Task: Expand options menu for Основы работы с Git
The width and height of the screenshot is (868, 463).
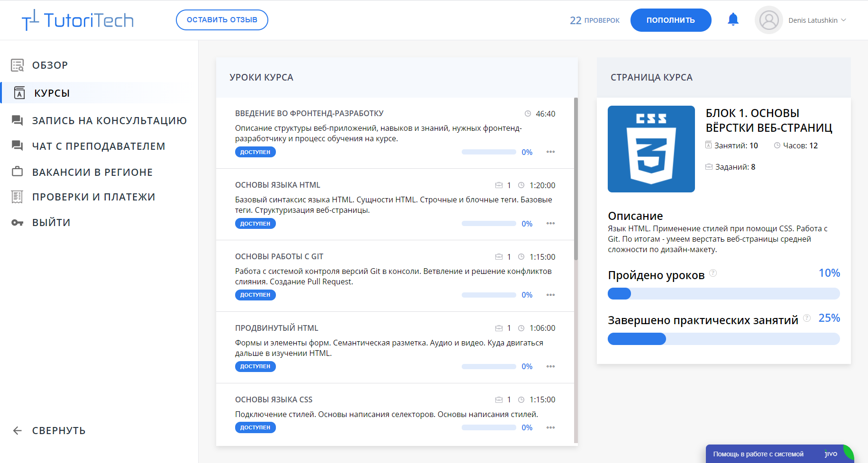Action: click(x=550, y=295)
